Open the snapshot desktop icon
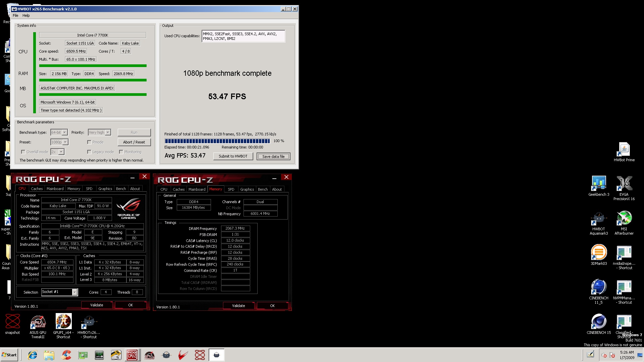 click(x=12, y=324)
